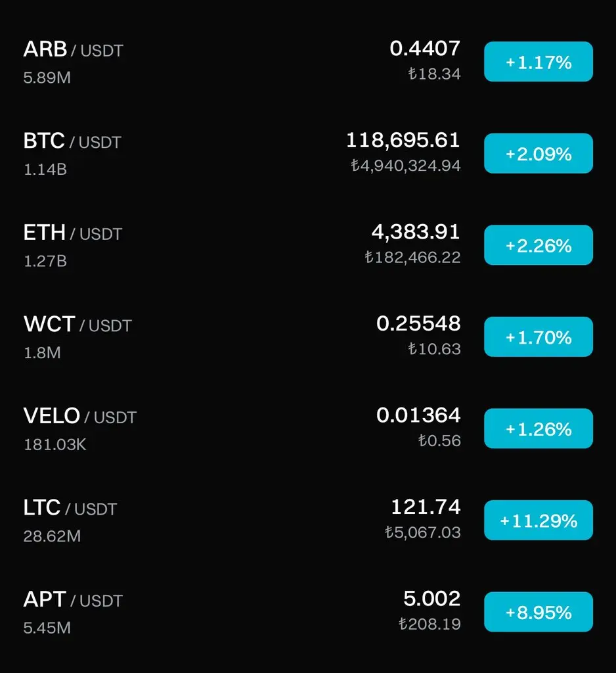
Task: Select the APT lira value ₺208.19
Action: [429, 624]
